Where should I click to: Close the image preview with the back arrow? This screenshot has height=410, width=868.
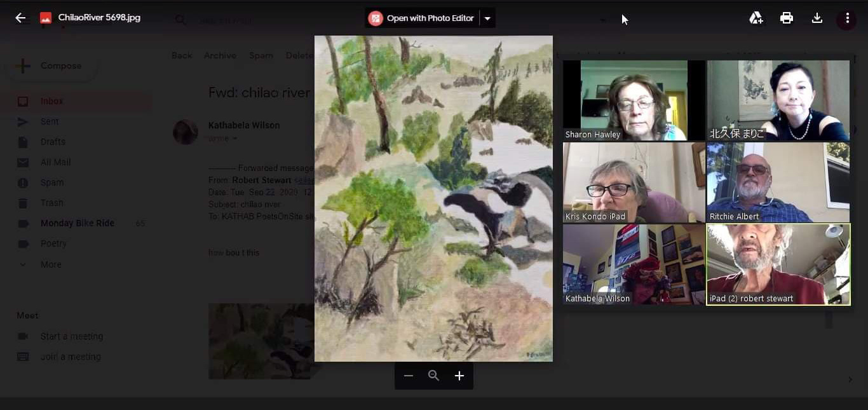click(x=20, y=18)
